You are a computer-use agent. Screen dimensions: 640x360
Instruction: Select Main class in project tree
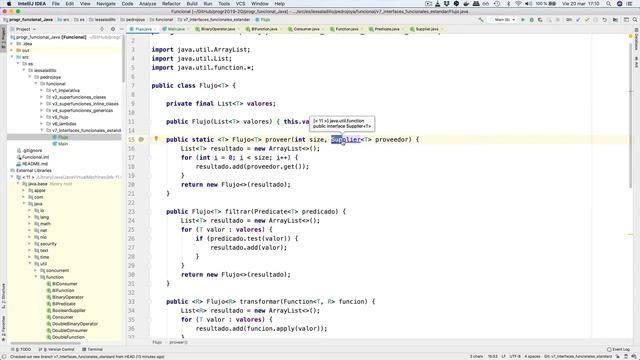click(x=62, y=144)
